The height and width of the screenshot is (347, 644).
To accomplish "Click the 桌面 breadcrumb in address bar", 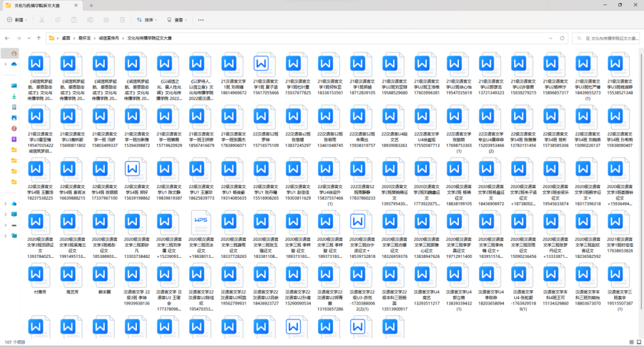I will click(66, 38).
